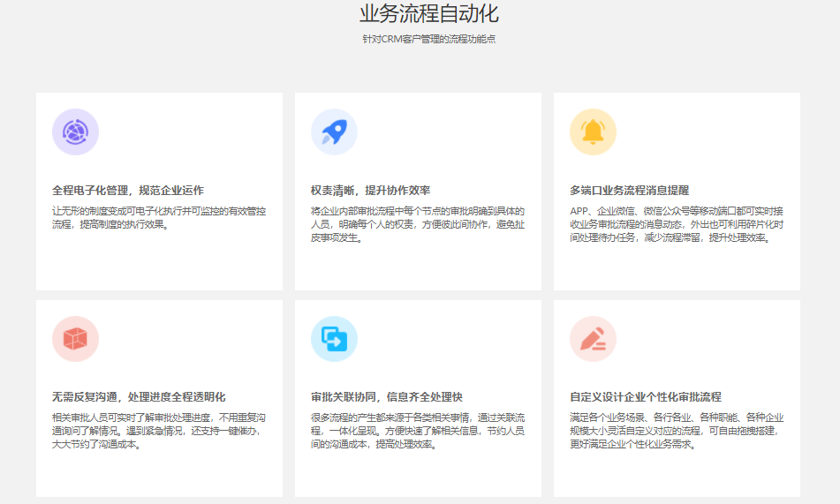Click the red pencil edit icon

[x=593, y=339]
